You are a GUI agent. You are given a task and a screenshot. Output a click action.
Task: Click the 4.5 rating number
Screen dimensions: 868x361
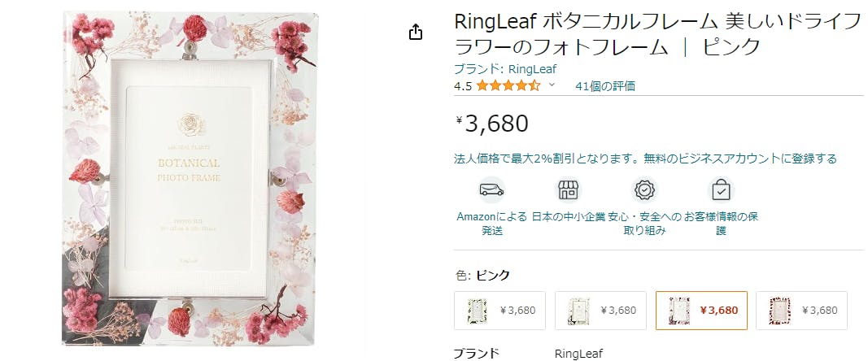(462, 85)
